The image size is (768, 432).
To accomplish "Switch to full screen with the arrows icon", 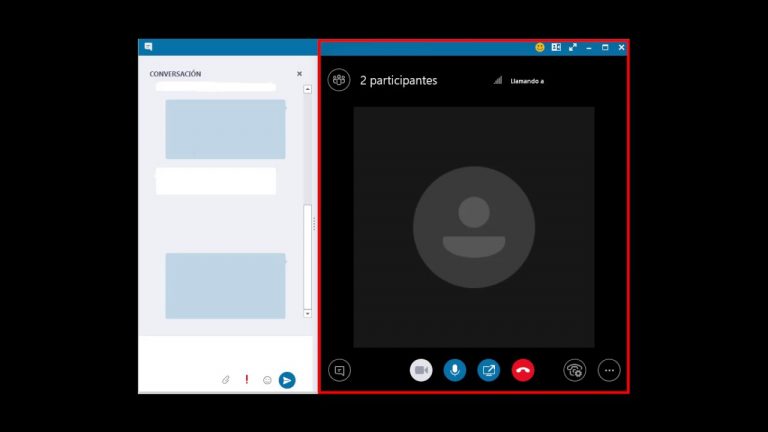I will click(573, 48).
